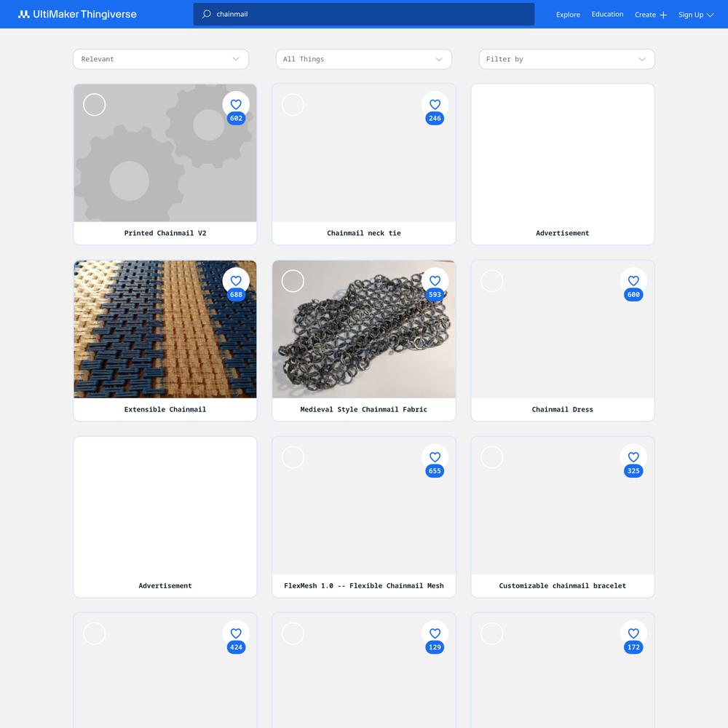Like Chainmail Dress with heart icon
Screen dimensions: 728x728
point(633,280)
